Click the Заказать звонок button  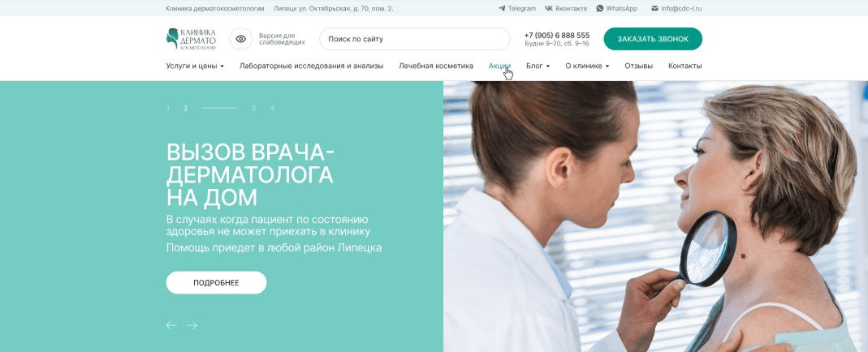pyautogui.click(x=653, y=39)
